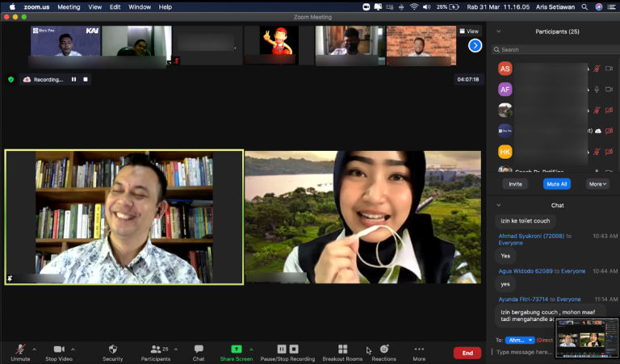Viewport: 620px width, 364px height.
Task: Pause recording from the Recording... indicator
Action: click(73, 79)
